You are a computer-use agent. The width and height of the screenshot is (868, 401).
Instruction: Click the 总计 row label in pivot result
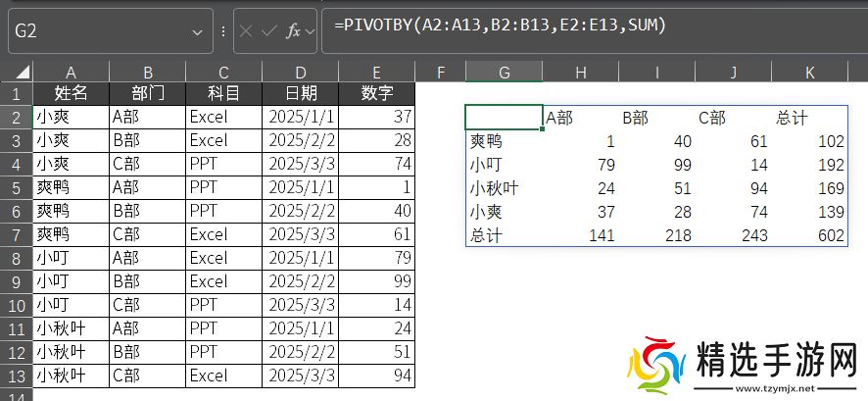tap(504, 235)
